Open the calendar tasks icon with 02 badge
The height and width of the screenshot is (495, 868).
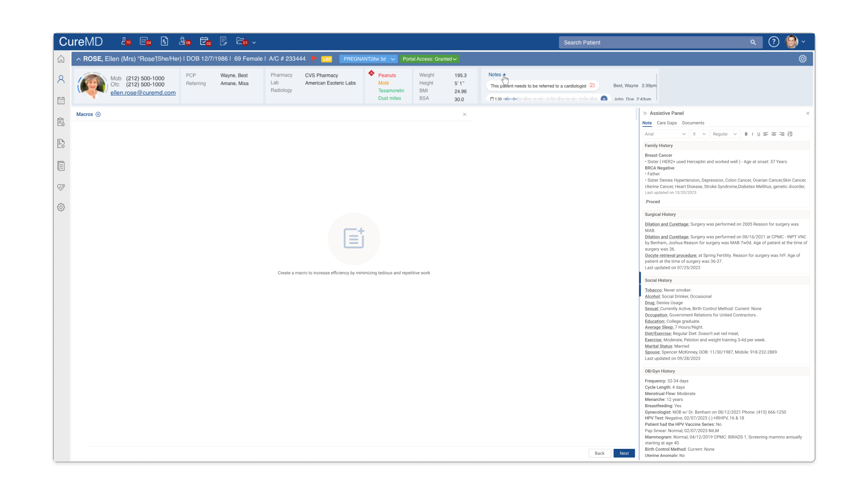pos(205,42)
